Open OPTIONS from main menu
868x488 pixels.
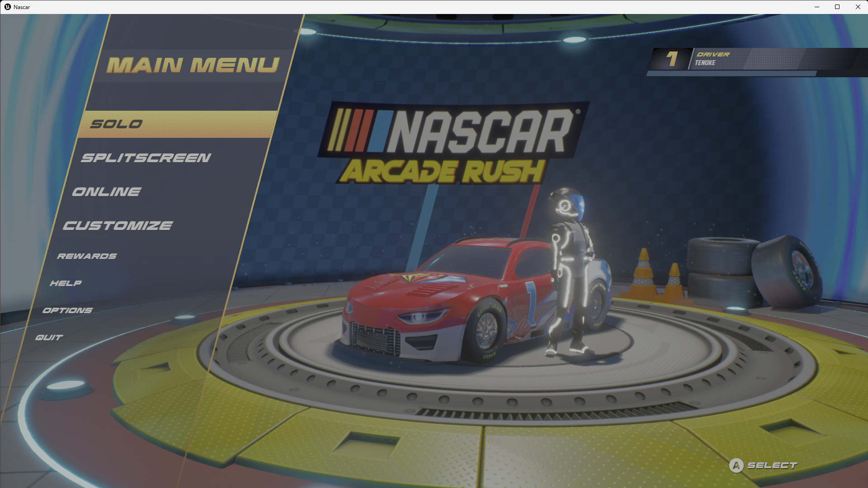67,310
